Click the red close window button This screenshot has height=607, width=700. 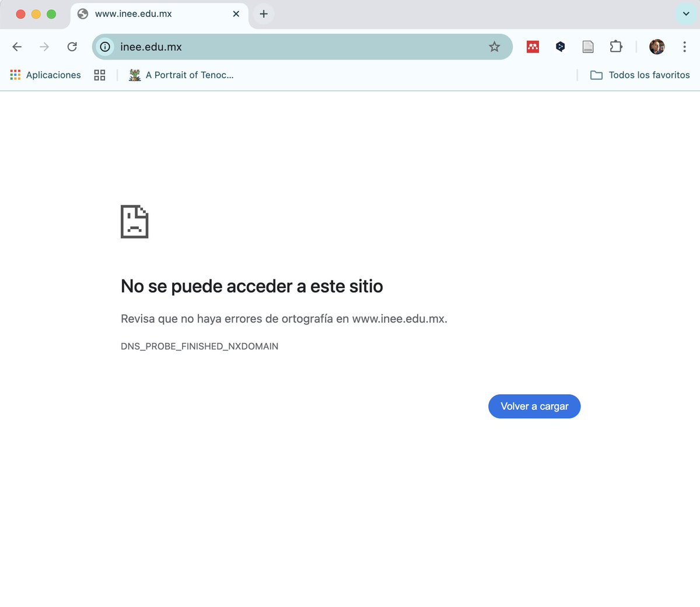[20, 14]
